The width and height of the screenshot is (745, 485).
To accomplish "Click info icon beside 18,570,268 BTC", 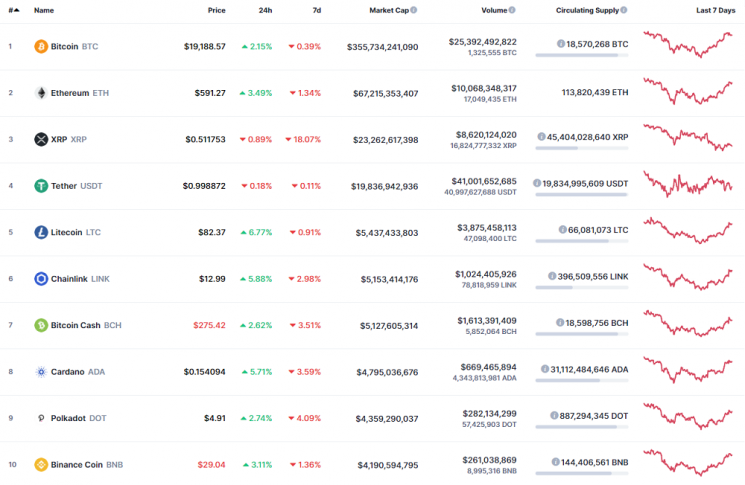I will [x=561, y=44].
